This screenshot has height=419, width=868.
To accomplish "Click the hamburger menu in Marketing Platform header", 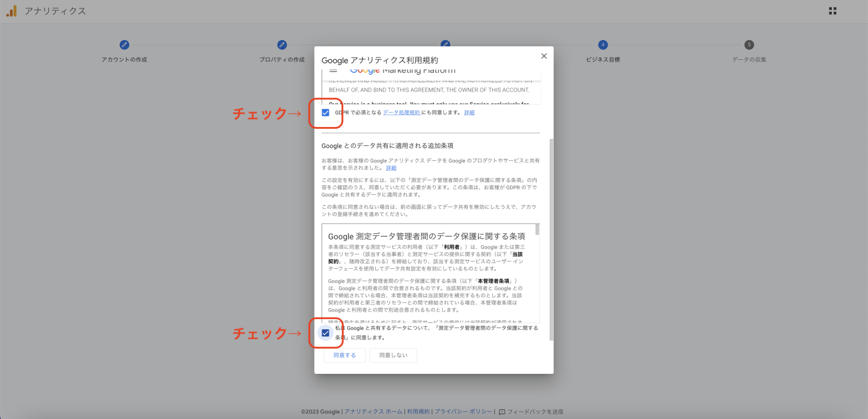I will tap(333, 69).
